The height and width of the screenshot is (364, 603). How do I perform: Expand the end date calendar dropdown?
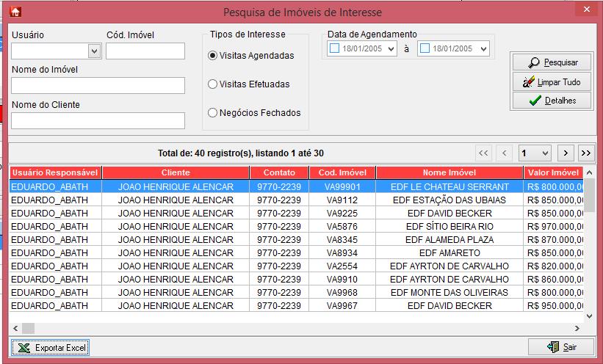[482, 49]
